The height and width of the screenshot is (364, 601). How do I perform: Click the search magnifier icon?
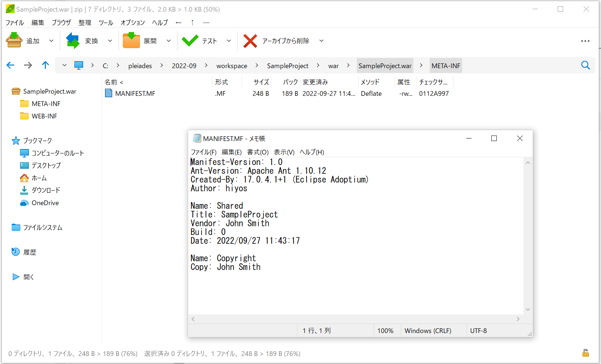click(x=585, y=65)
